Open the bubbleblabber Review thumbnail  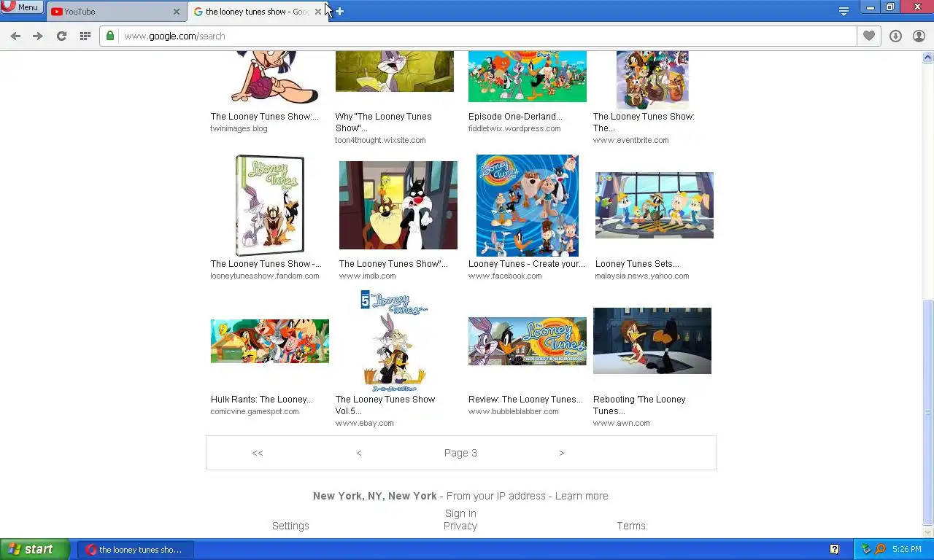(527, 341)
